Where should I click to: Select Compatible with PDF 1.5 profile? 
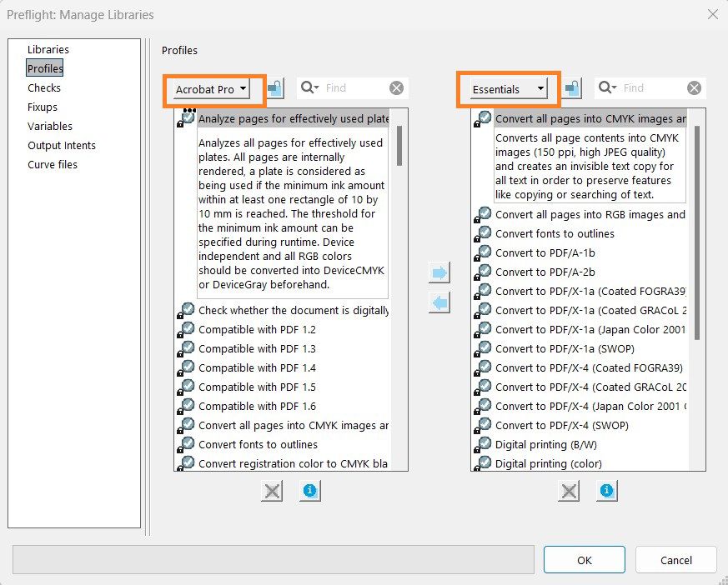(x=257, y=387)
